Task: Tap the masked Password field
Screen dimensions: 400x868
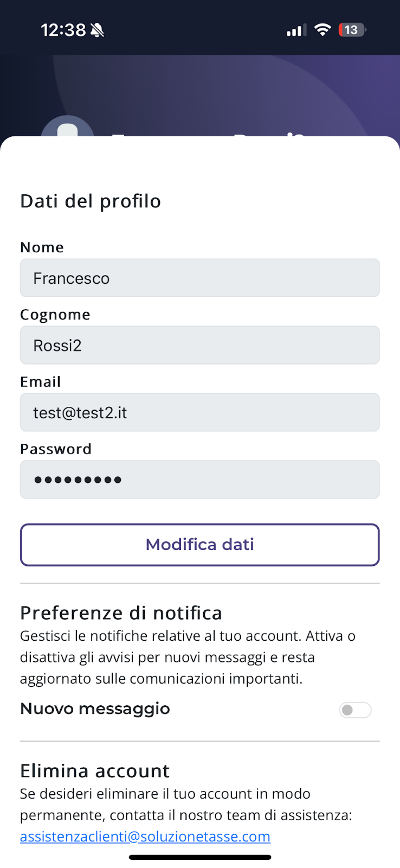Action: coord(200,480)
